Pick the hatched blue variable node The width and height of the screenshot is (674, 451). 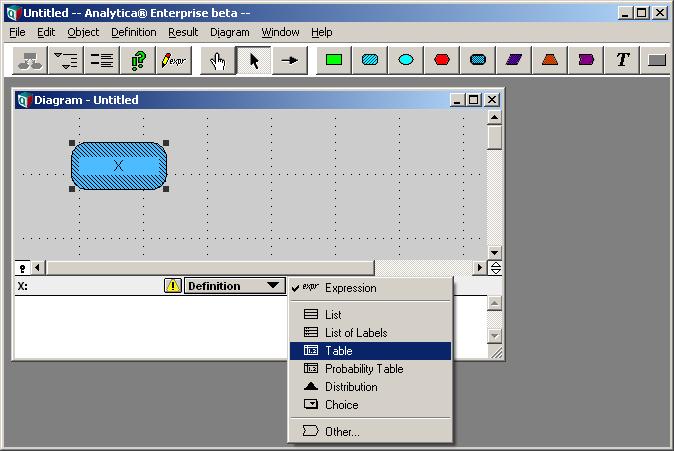click(370, 61)
